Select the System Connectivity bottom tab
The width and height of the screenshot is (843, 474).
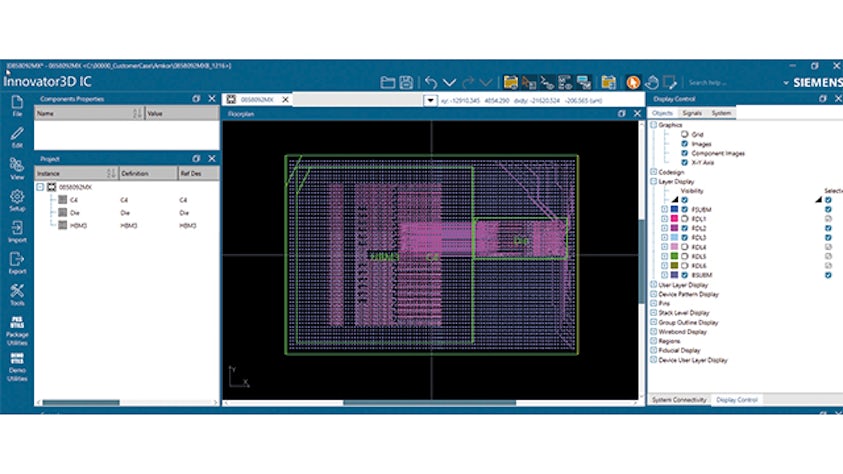(679, 399)
